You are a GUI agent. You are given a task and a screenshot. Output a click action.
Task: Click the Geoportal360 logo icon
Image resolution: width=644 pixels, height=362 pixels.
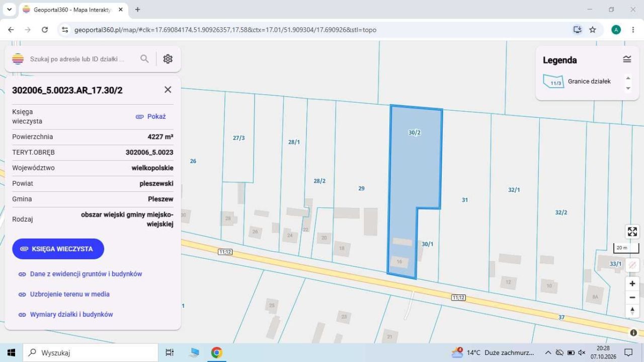click(18, 59)
